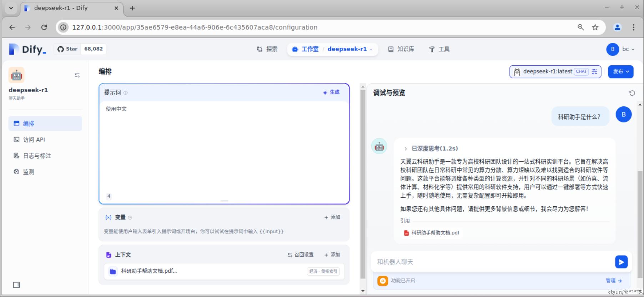Viewport: 644px width, 297px height.
Task: Click the Dify logo
Action: click(27, 49)
